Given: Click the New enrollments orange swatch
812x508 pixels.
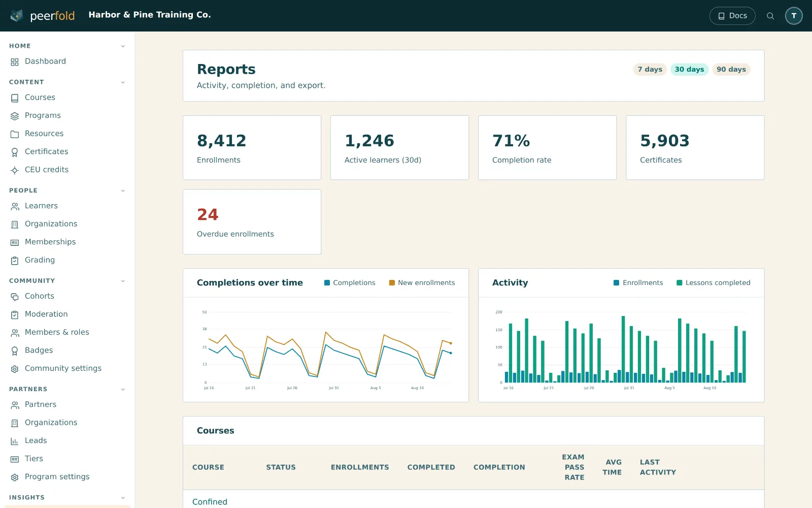Looking at the screenshot, I should pyautogui.click(x=392, y=283).
